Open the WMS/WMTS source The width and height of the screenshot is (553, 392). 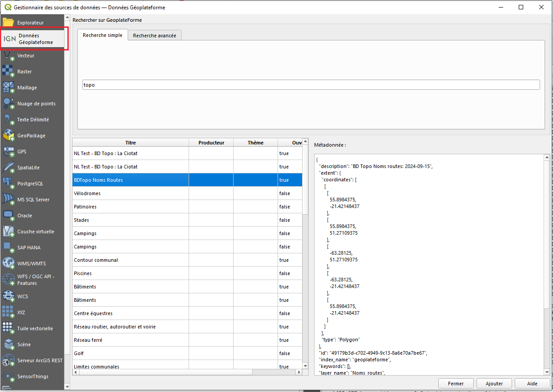[32, 264]
